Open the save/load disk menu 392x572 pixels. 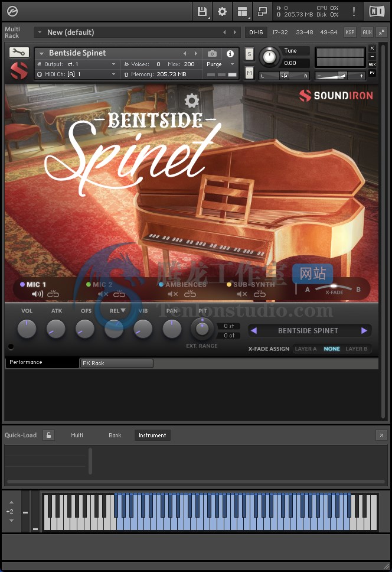(x=202, y=12)
